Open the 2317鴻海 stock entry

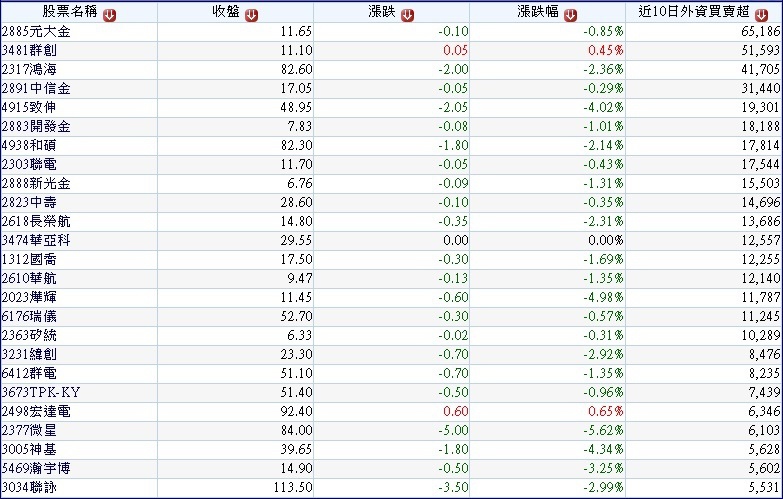pos(36,71)
